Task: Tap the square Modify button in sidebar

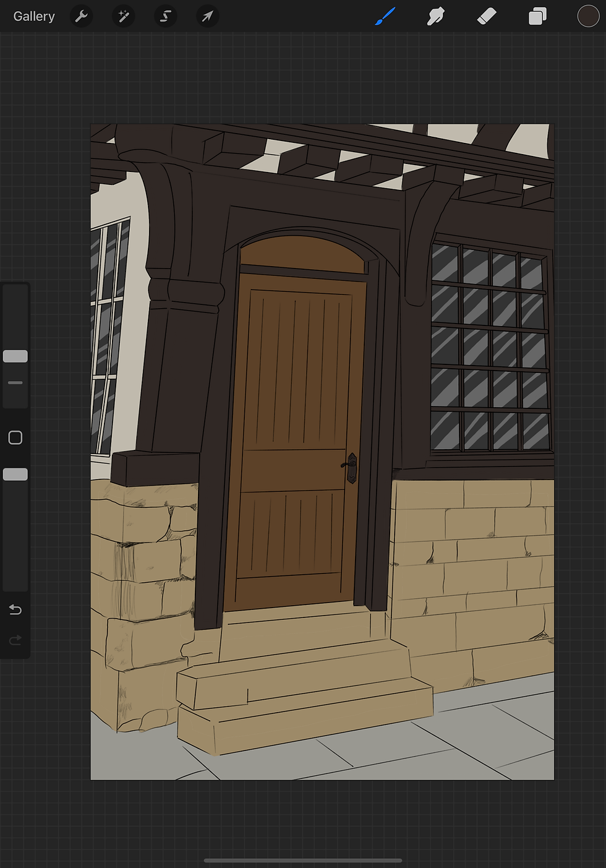Action: point(15,438)
